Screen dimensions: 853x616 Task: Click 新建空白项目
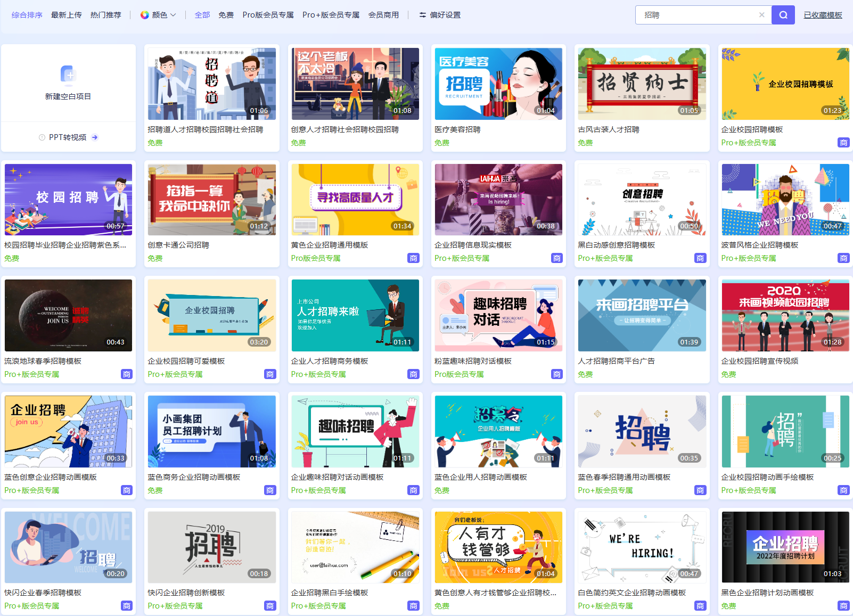pos(68,96)
